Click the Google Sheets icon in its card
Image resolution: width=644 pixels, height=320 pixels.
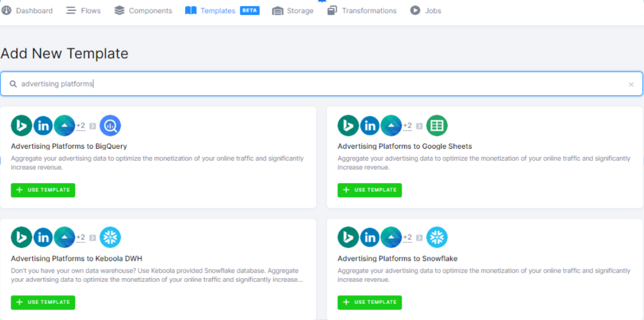[436, 126]
